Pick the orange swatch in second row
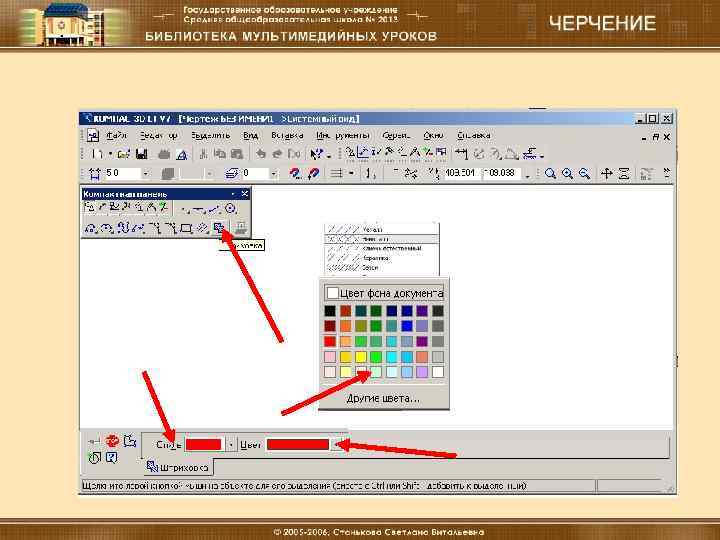 point(345,326)
